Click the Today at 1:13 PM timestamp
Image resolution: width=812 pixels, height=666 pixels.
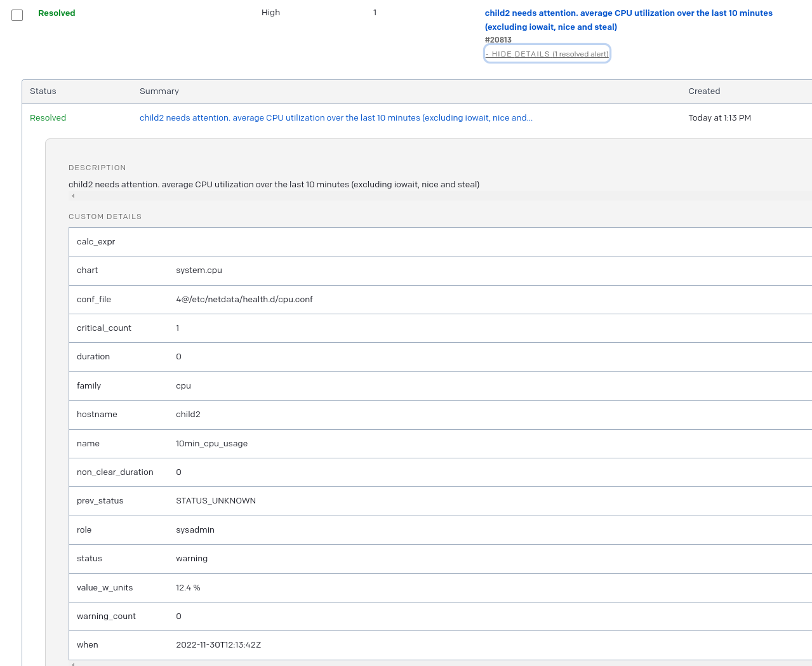(x=719, y=117)
